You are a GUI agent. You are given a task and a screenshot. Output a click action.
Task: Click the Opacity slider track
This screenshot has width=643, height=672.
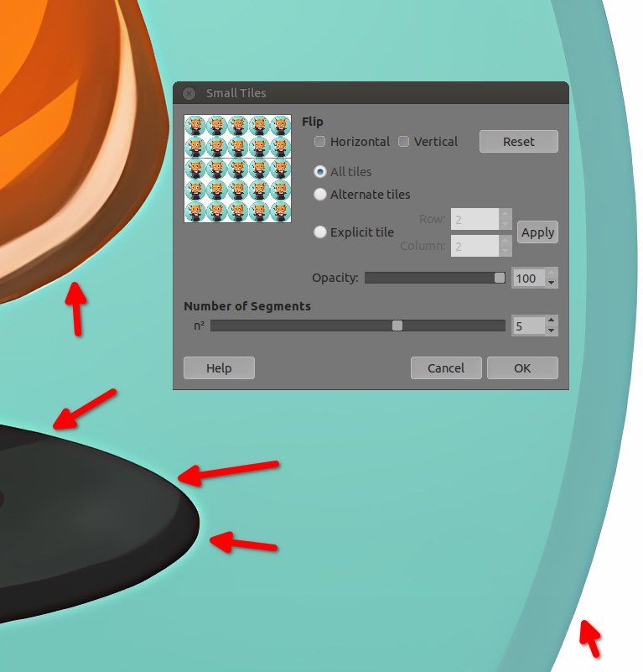pos(435,278)
